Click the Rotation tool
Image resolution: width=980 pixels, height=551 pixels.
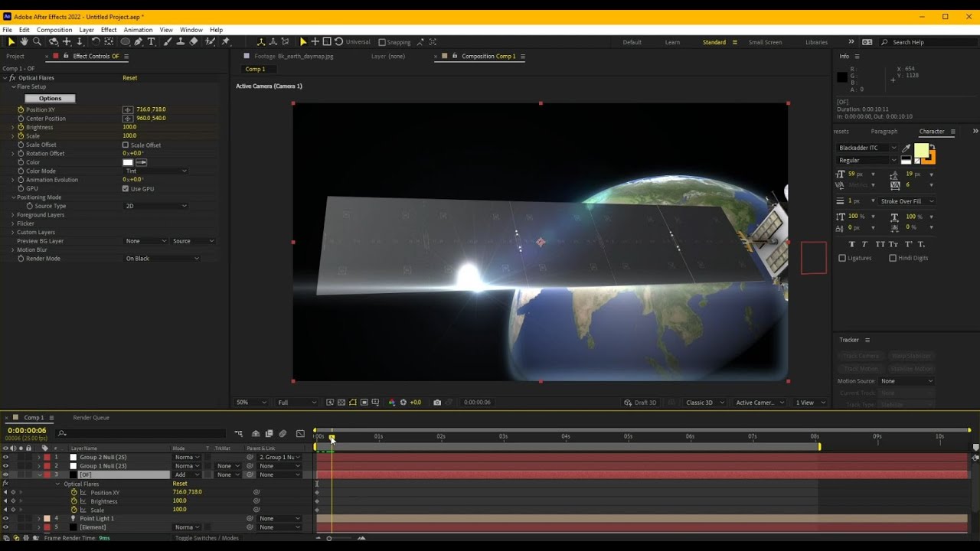click(96, 42)
